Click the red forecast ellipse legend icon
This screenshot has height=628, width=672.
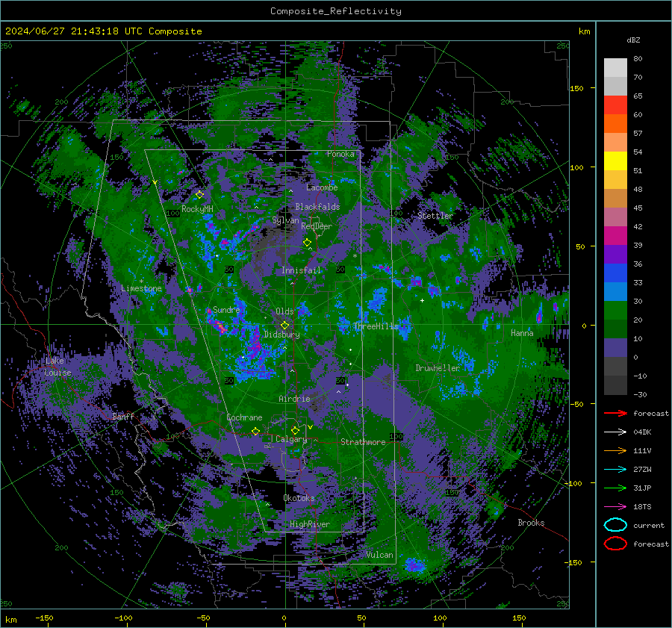[615, 544]
